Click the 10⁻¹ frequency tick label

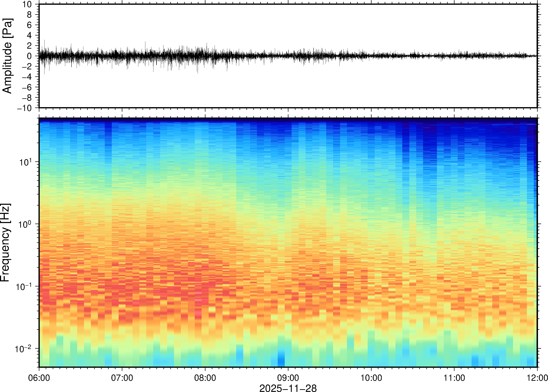(x=24, y=286)
